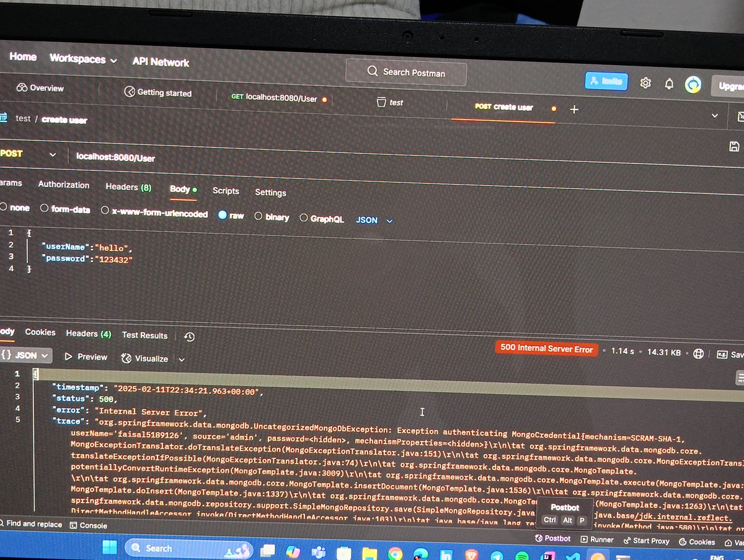Launch Chrome from the taskbar
This screenshot has height=560, width=744.
click(395, 554)
